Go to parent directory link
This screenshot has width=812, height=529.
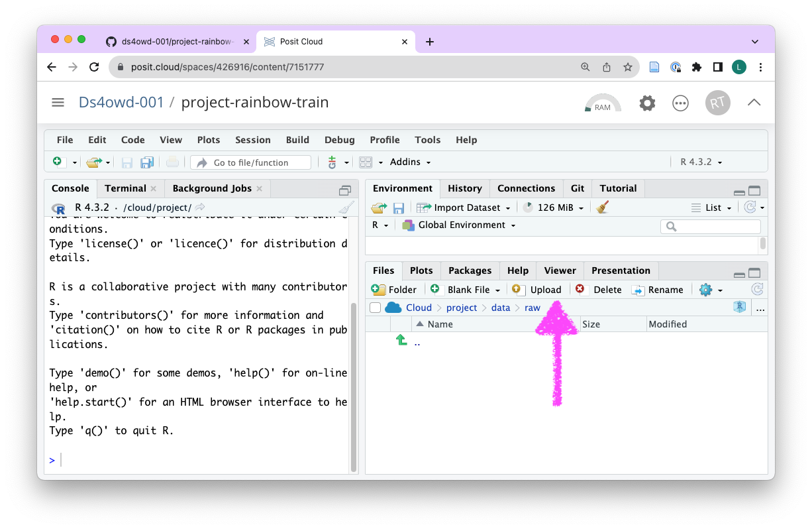417,342
